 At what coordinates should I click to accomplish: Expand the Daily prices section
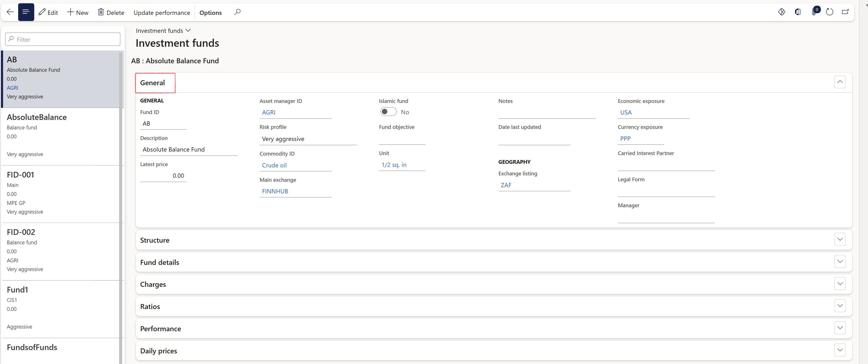click(840, 350)
